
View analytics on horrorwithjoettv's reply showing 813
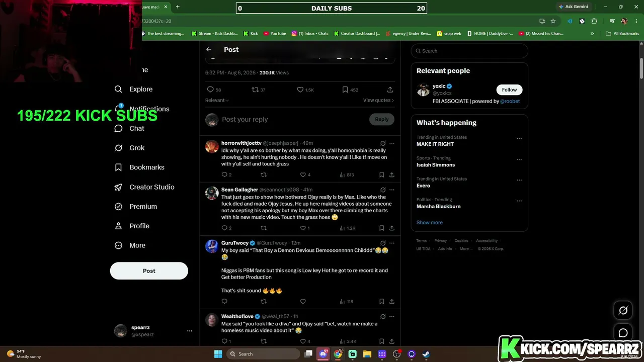coord(347,175)
